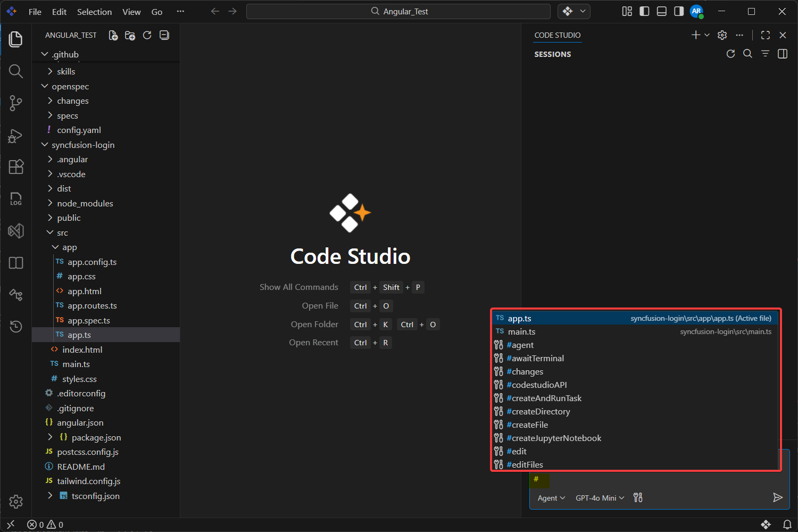This screenshot has height=532, width=798.
Task: Open Source Control from the activity bar
Action: pyautogui.click(x=15, y=103)
